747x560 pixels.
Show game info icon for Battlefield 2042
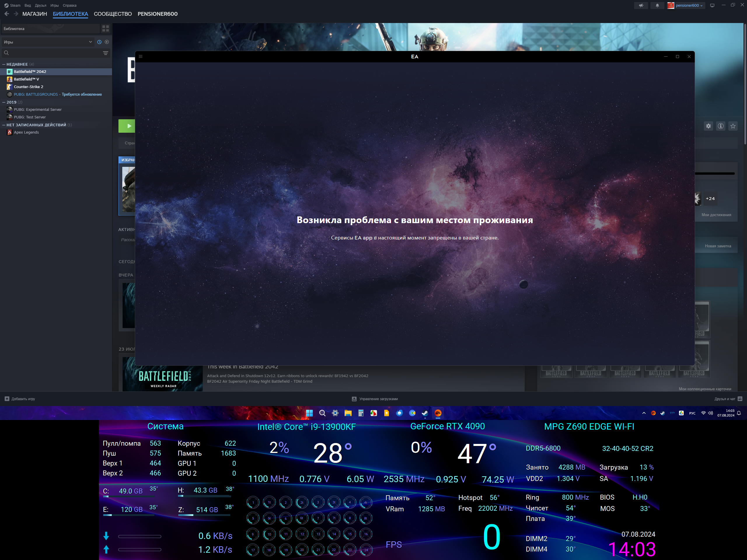tap(720, 126)
